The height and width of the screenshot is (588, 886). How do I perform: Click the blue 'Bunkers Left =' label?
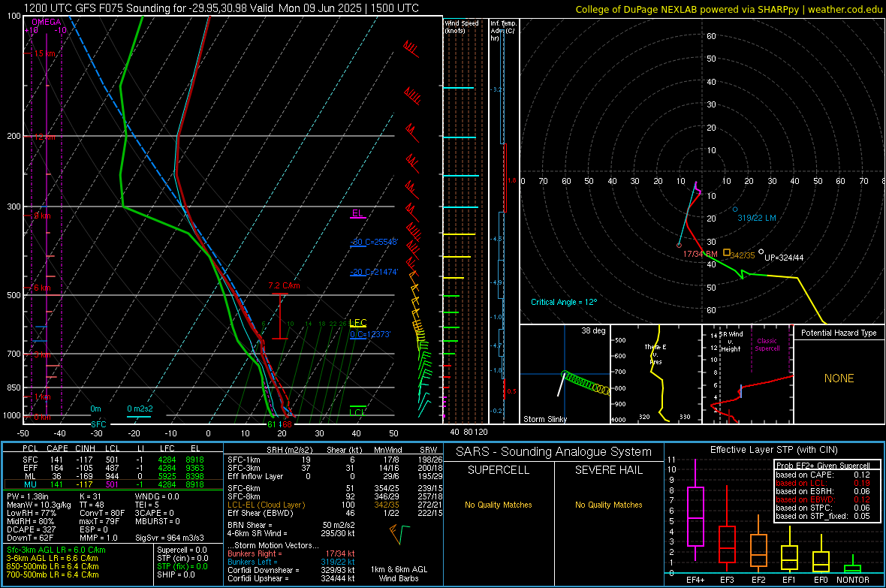(x=252, y=562)
